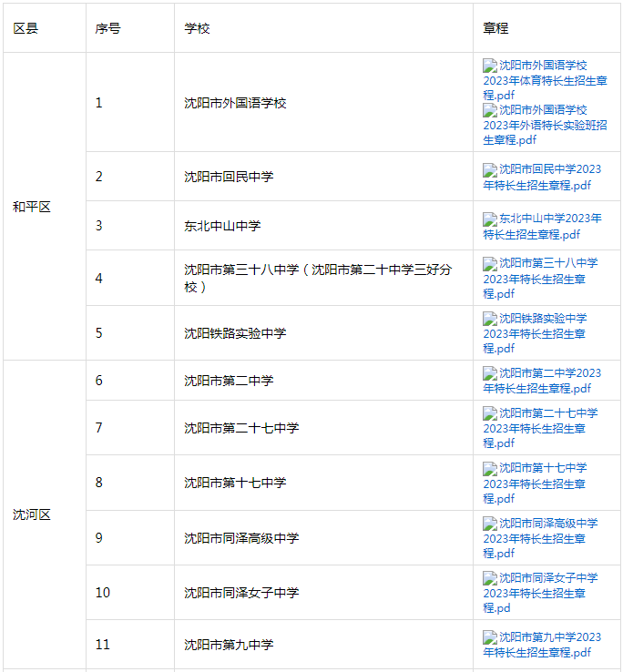This screenshot has width=623, height=672.
Task: Open 沈阳市同泽高级中学2023年特长生招生章程.pdf link
Action: [540, 538]
